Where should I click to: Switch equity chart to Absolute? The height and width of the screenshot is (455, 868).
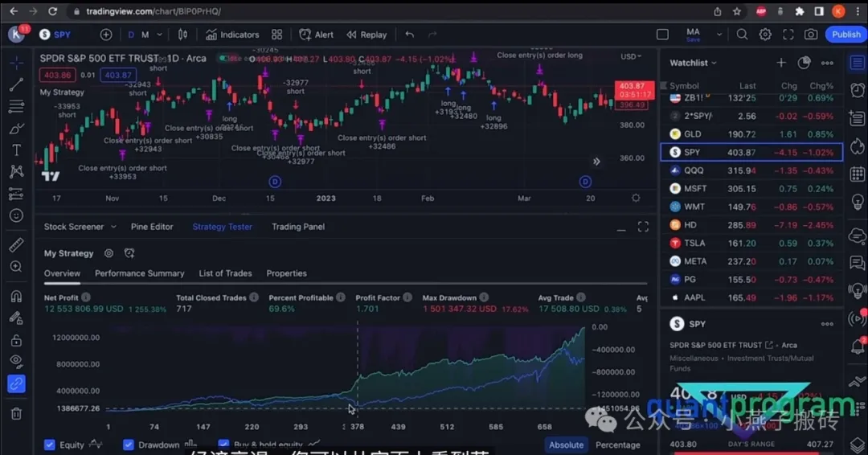pos(566,445)
